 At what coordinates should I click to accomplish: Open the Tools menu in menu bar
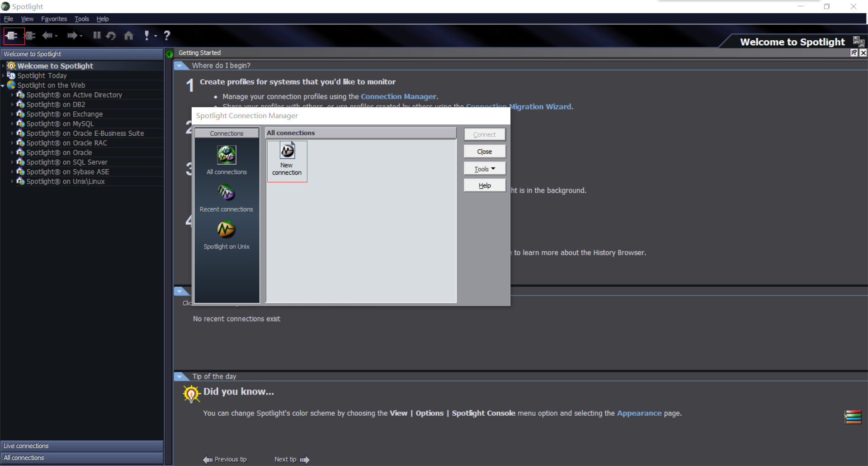point(82,19)
